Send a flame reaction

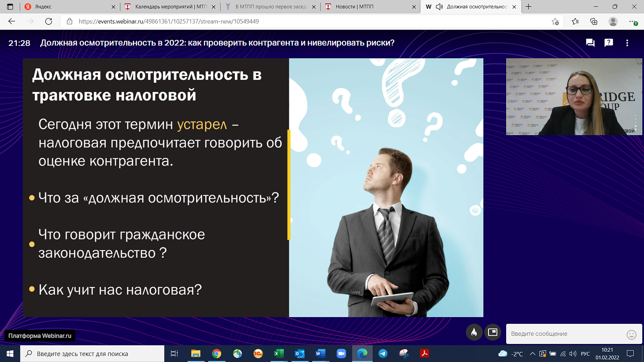pyautogui.click(x=474, y=332)
